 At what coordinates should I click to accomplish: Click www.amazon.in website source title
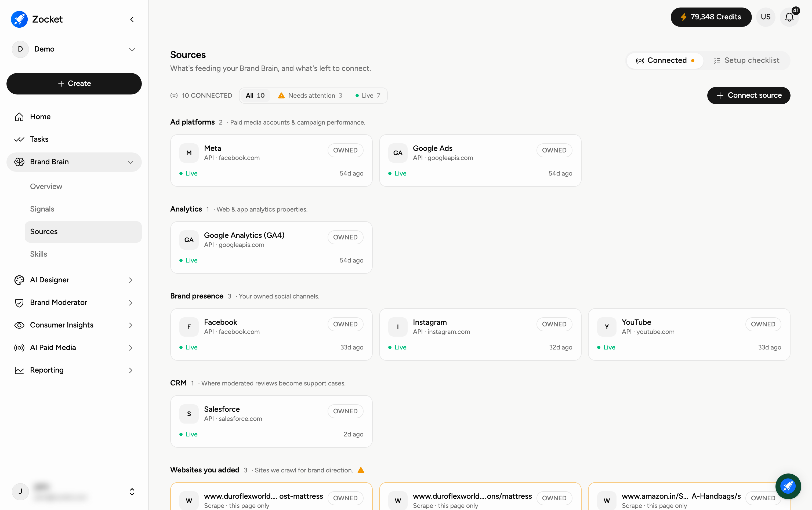pos(681,496)
